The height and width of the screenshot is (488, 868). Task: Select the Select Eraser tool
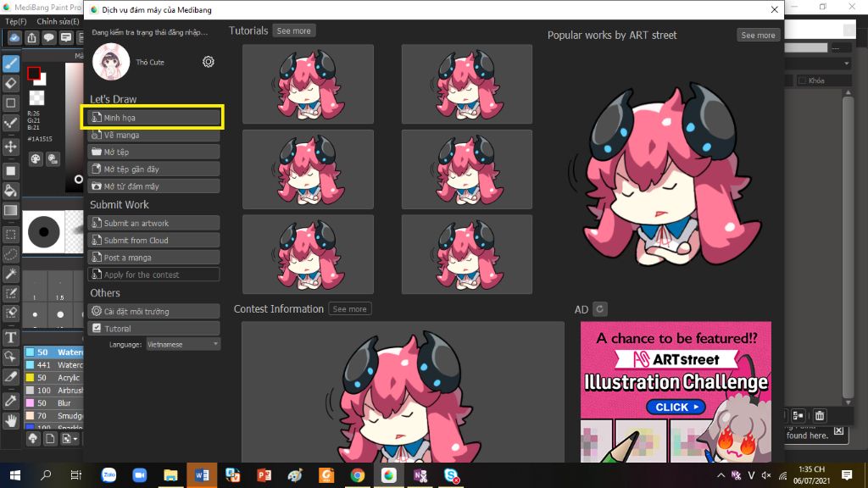pos(10,313)
